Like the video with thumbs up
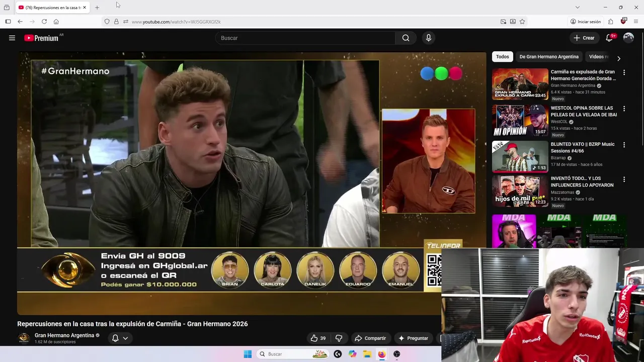The image size is (644, 362). pos(318,338)
